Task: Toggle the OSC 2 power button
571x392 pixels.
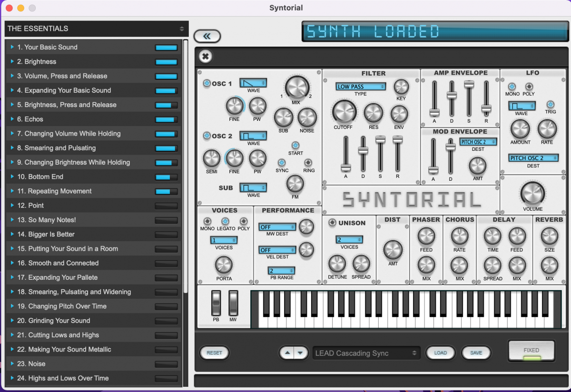Action: [x=207, y=136]
